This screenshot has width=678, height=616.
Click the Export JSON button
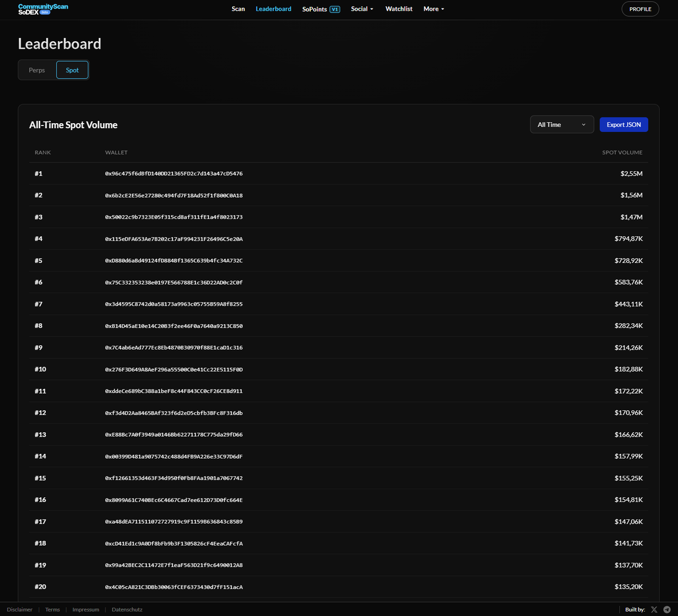623,124
